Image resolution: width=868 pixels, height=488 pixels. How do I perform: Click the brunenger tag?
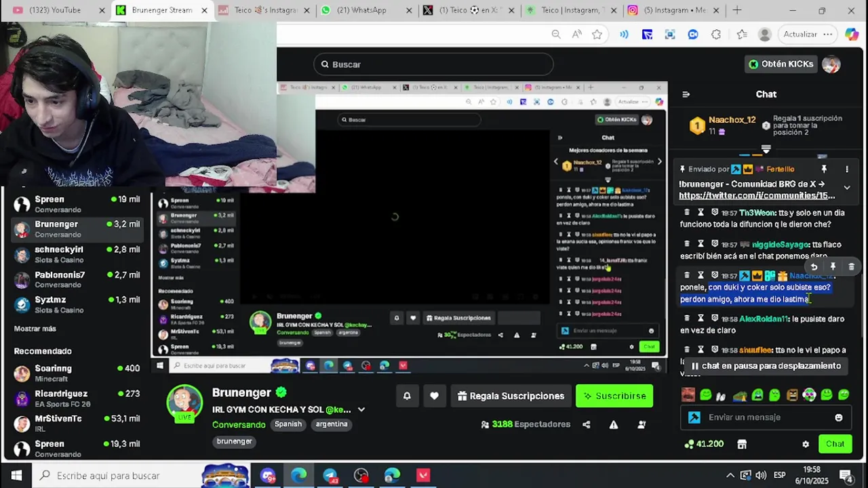click(234, 441)
